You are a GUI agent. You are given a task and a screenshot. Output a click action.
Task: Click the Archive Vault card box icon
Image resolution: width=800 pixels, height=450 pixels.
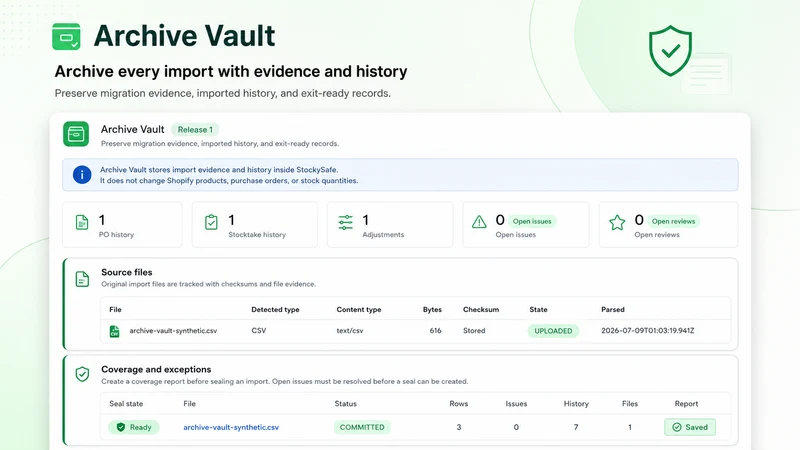point(76,134)
